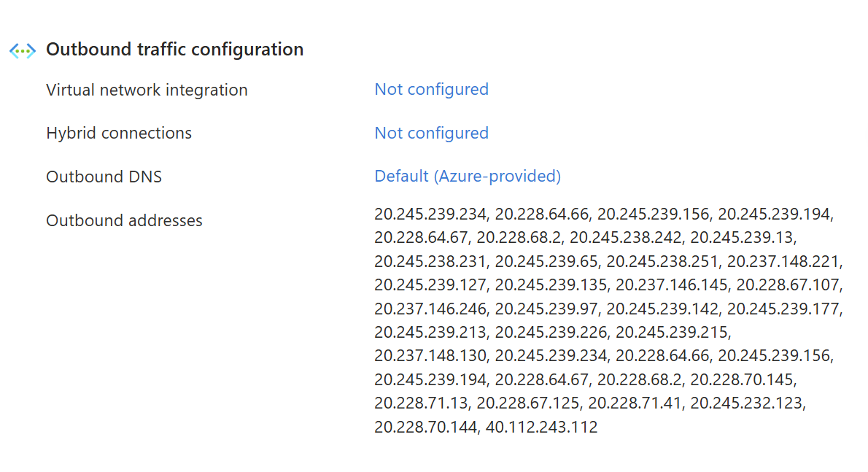Click the address 20.237.146.246
The height and width of the screenshot is (472, 868).
(430, 309)
